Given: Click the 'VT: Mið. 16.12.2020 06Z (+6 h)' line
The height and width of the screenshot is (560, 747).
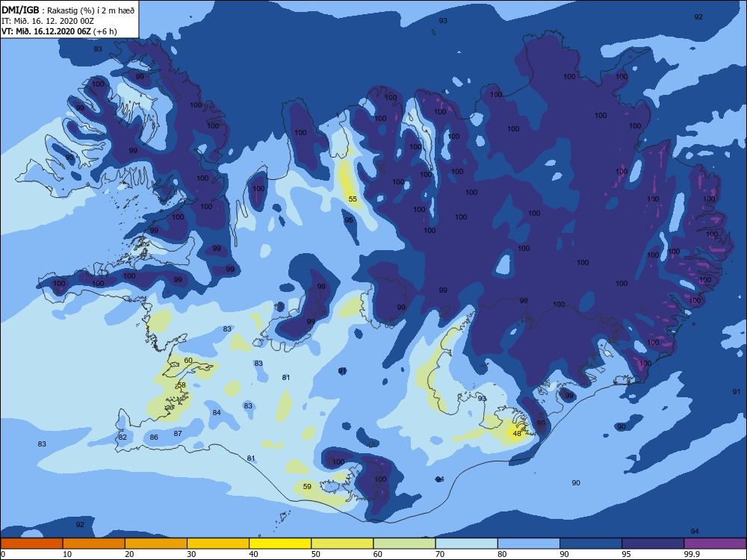Looking at the screenshot, I should tap(59, 31).
